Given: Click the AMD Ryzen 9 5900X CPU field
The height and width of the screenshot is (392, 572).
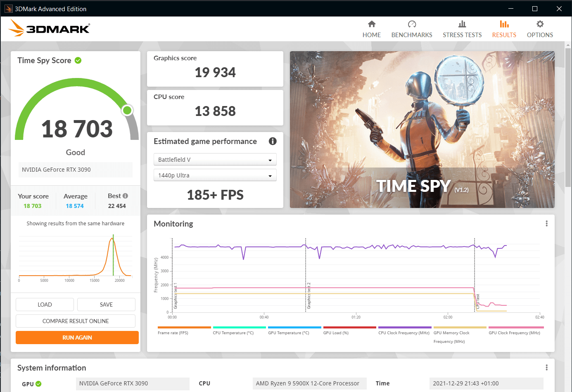Looking at the screenshot, I should pyautogui.click(x=309, y=383).
